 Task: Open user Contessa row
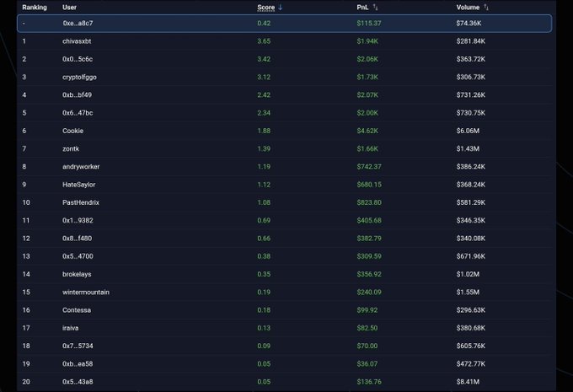[284, 310]
